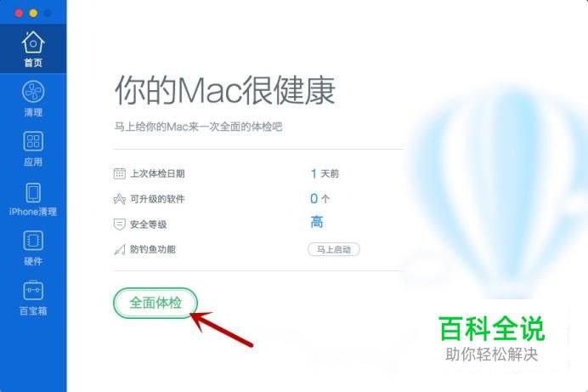Click the calendar icon beside 上次体检日期

tap(119, 173)
